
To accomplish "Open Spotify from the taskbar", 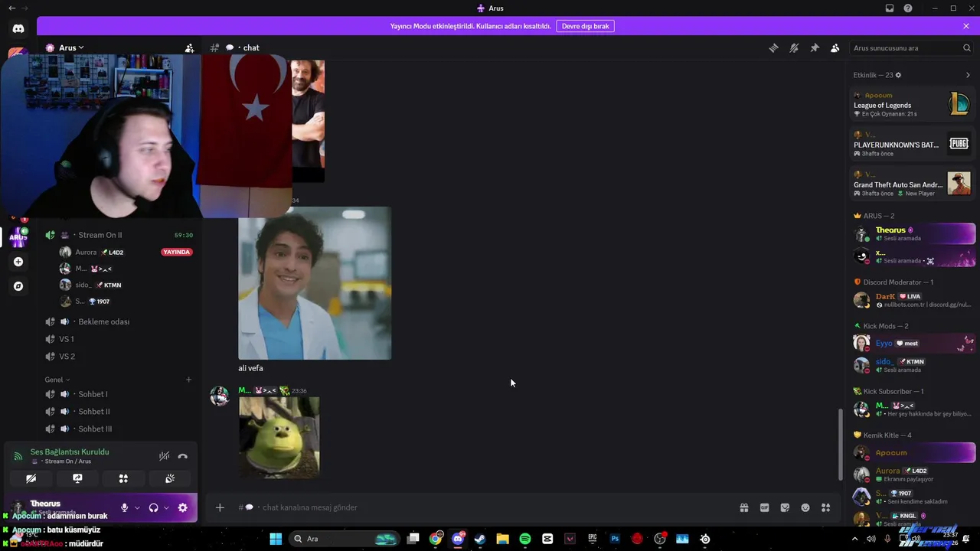I will 525,539.
